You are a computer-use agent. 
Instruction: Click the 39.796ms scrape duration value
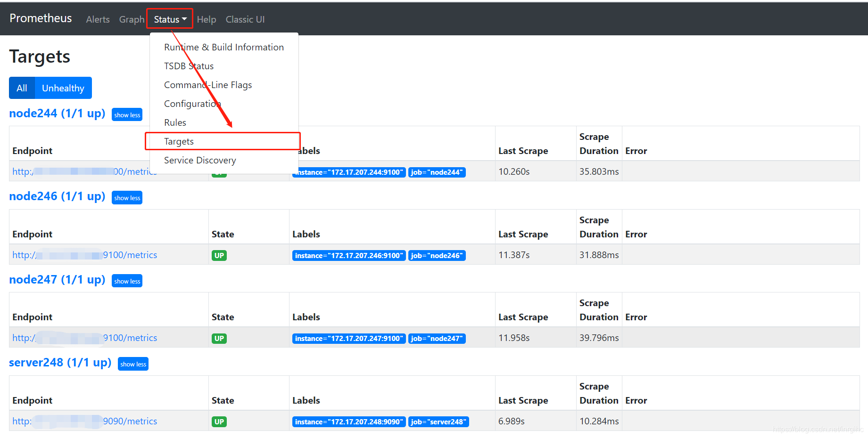[x=599, y=338]
